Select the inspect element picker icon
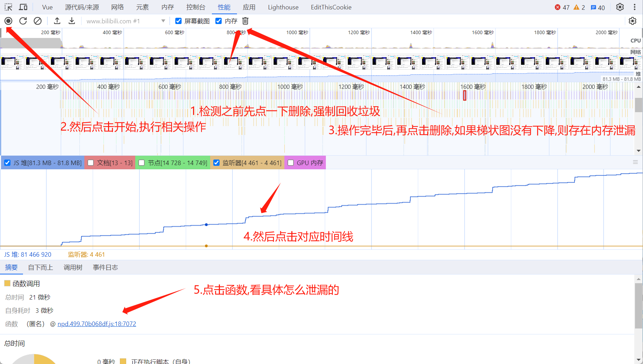The height and width of the screenshot is (364, 643). pyautogui.click(x=8, y=7)
